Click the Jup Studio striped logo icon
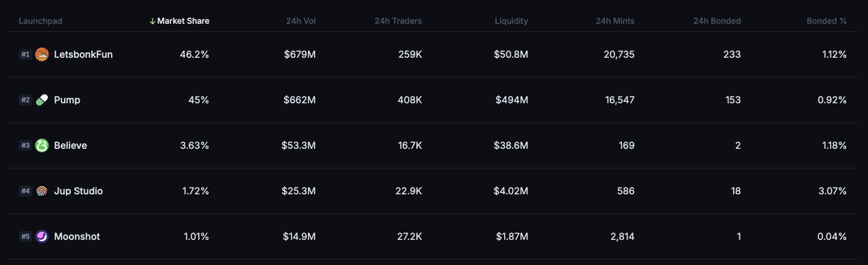Viewport: 868px width, 265px height. coord(42,191)
